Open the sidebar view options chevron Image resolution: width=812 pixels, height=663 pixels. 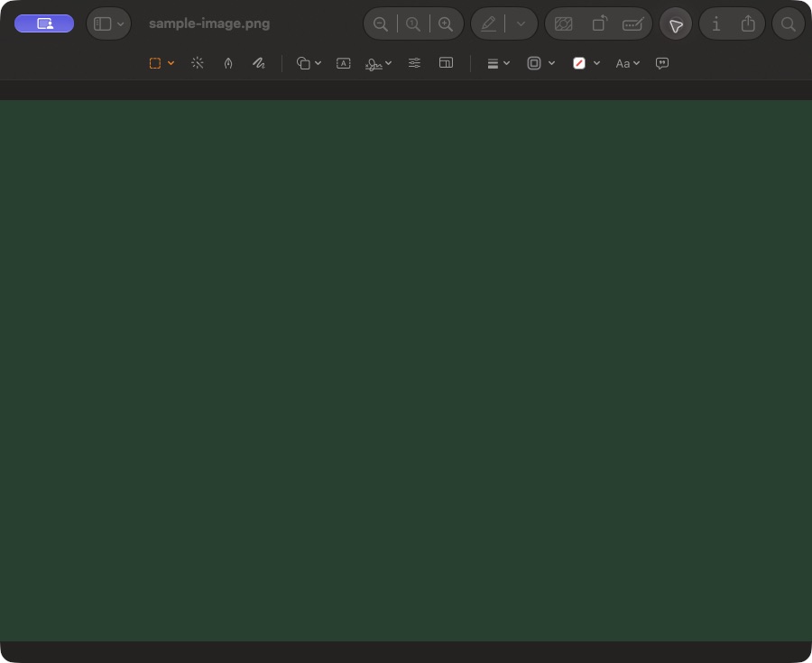[x=121, y=23]
